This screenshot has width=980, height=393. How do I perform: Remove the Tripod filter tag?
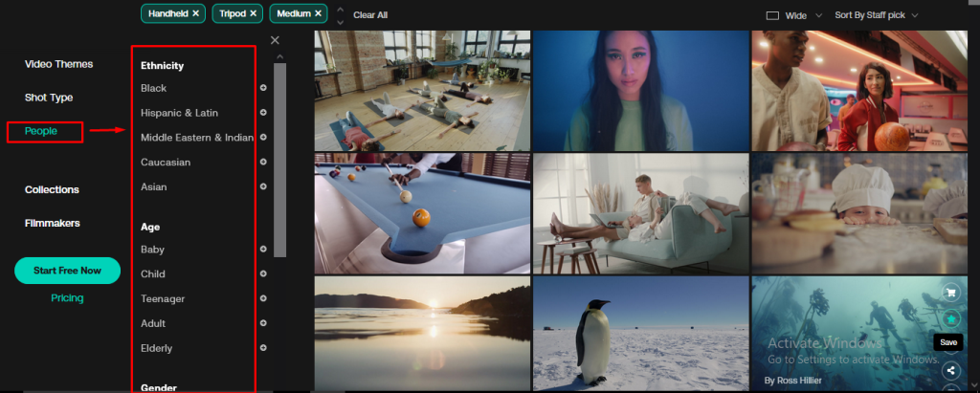coord(253,13)
